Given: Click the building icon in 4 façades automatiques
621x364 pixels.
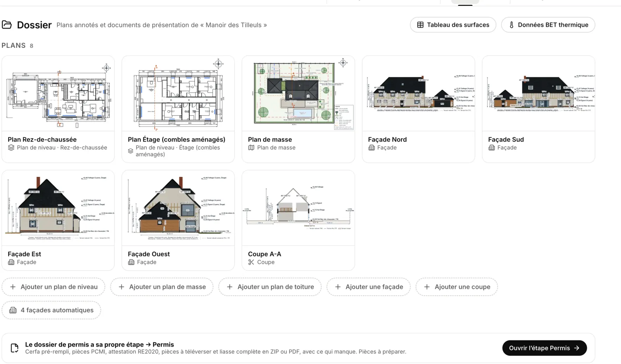Looking at the screenshot, I should tap(13, 310).
